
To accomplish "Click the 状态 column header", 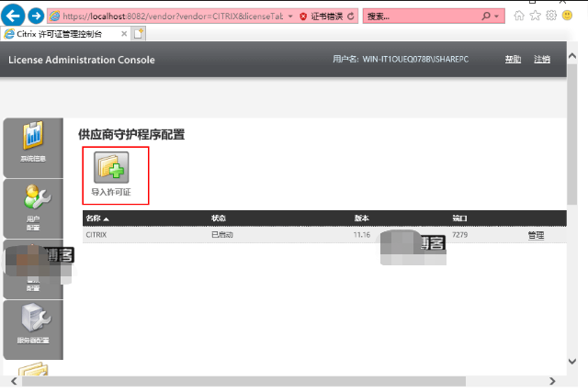I will (x=219, y=218).
